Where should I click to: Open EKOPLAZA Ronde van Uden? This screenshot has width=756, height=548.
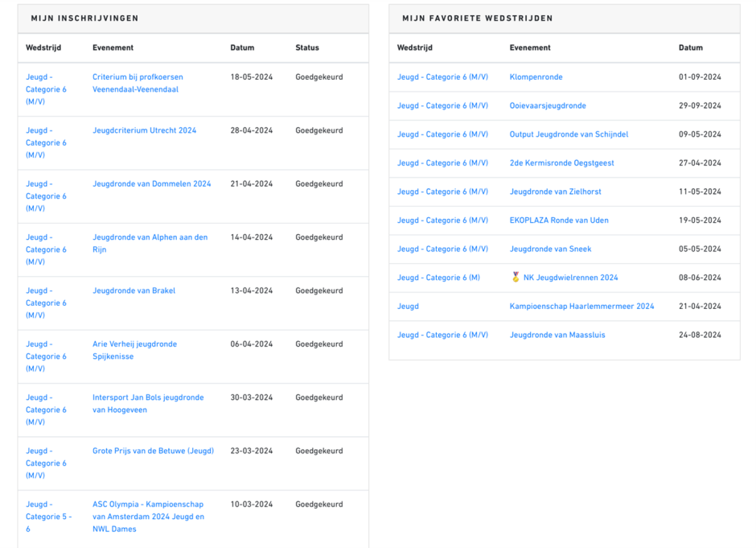point(559,220)
